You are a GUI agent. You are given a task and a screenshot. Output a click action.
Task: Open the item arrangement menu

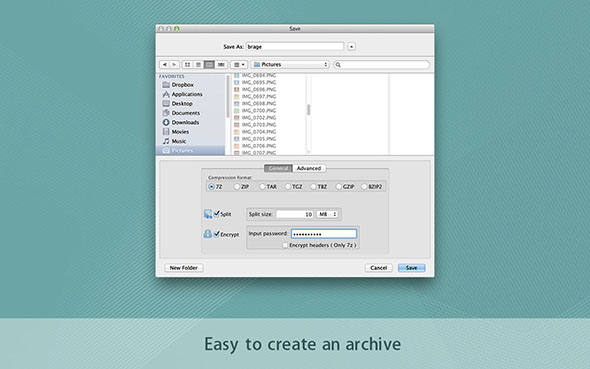pyautogui.click(x=239, y=65)
